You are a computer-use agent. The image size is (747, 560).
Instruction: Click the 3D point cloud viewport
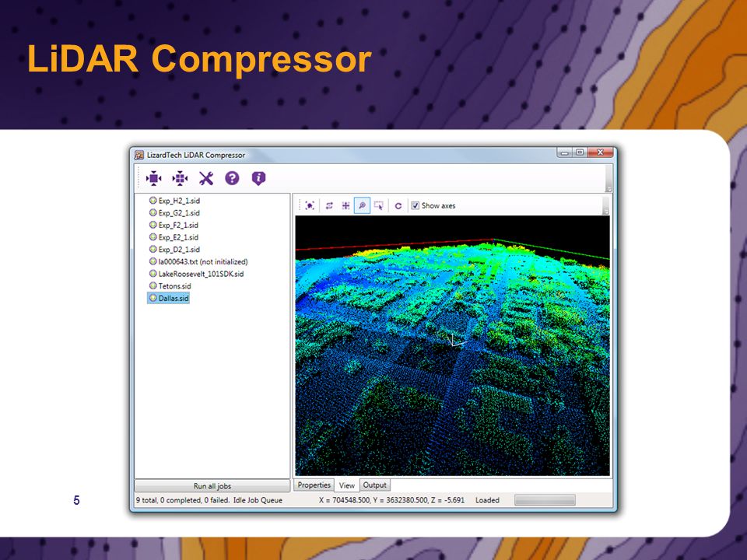coord(452,345)
